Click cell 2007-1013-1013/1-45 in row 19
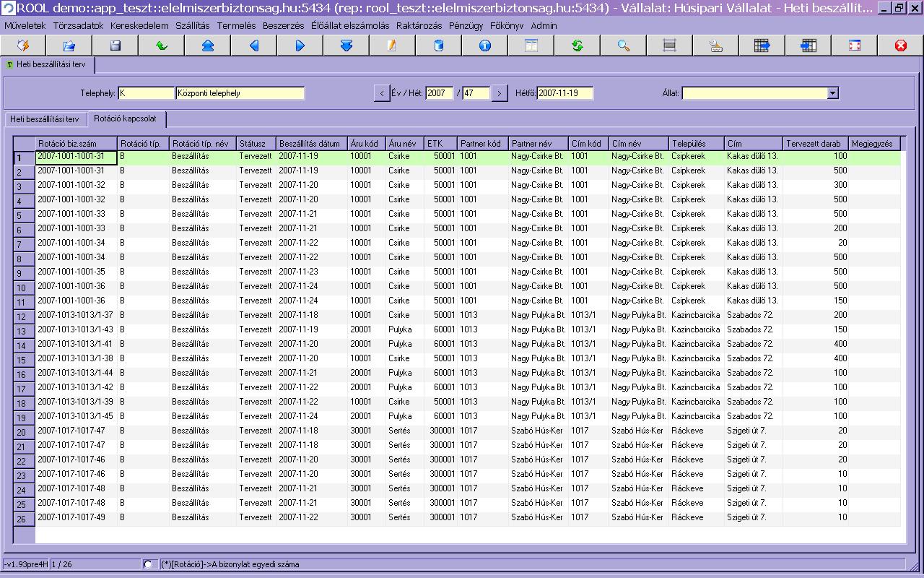The image size is (924, 578). [x=77, y=416]
